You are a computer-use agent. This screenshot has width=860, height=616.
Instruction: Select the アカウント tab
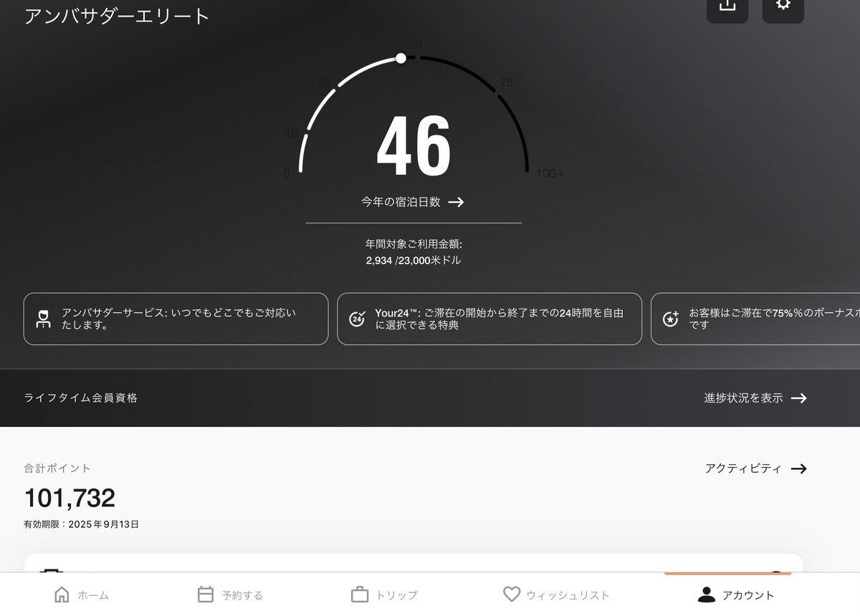click(x=736, y=595)
